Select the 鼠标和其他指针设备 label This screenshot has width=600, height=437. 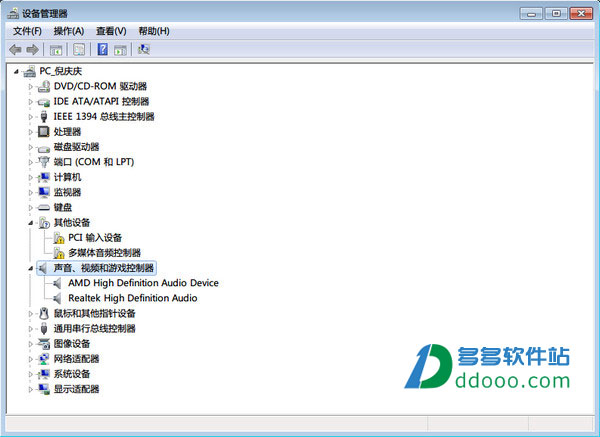(95, 313)
